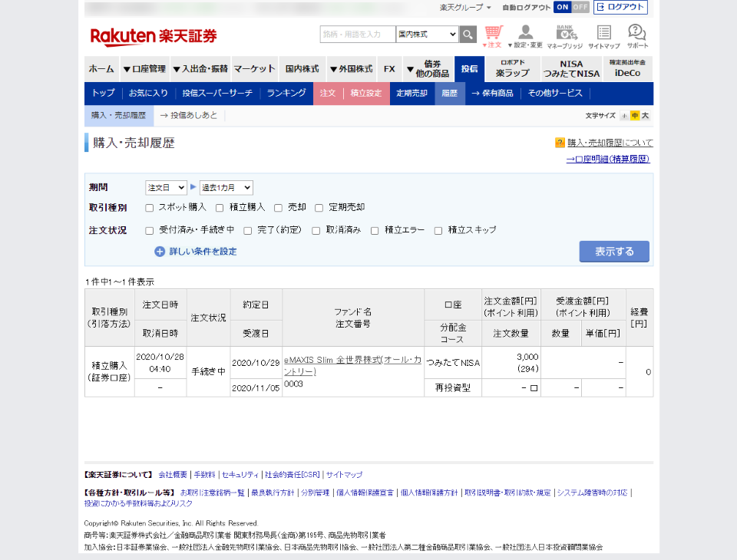Set text size to medium
The image size is (737, 560).
635,116
